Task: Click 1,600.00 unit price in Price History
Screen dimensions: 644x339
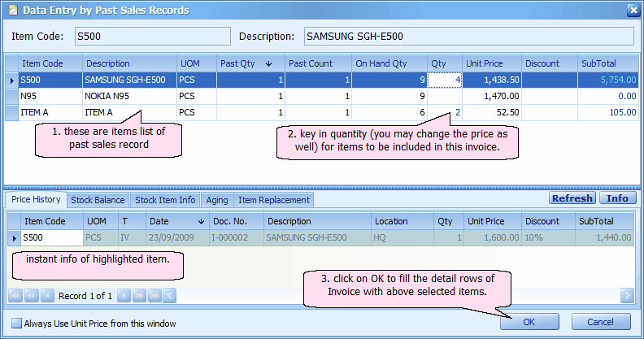Action: 493,237
